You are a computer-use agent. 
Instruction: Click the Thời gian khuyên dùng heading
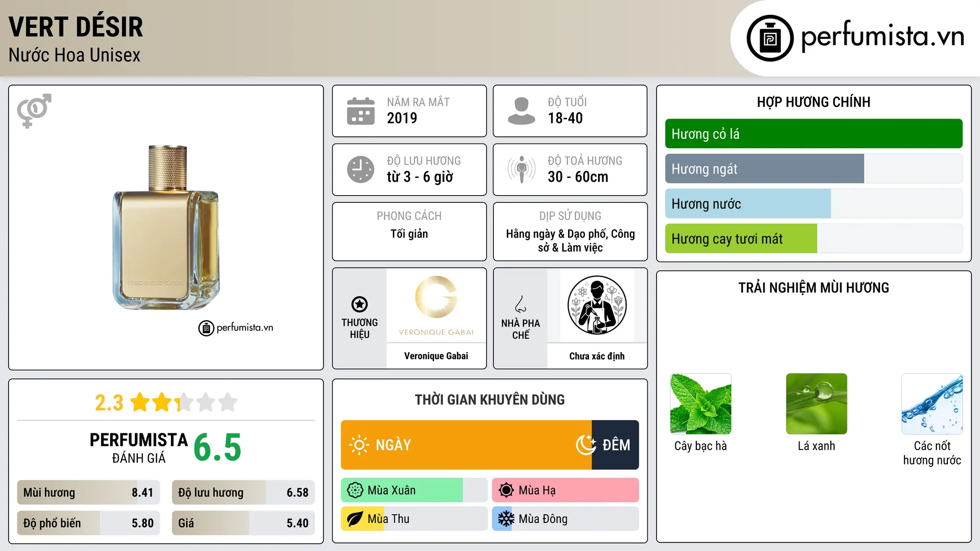click(490, 400)
